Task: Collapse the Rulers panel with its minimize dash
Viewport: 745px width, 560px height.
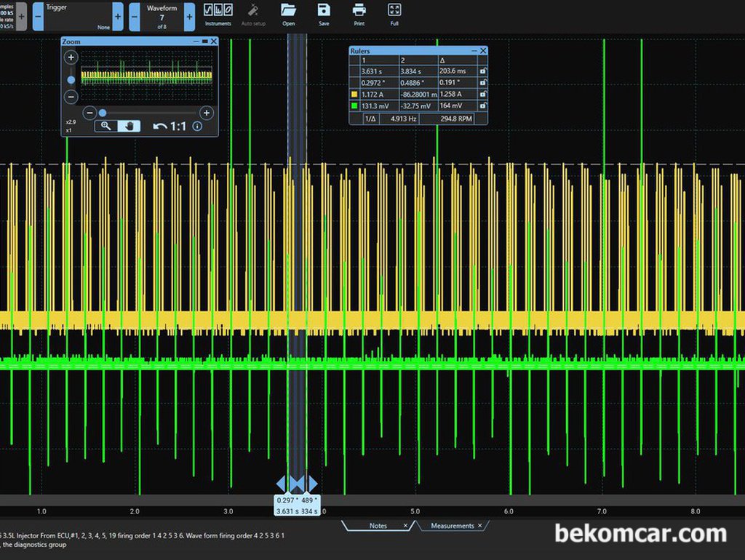Action: tap(474, 50)
